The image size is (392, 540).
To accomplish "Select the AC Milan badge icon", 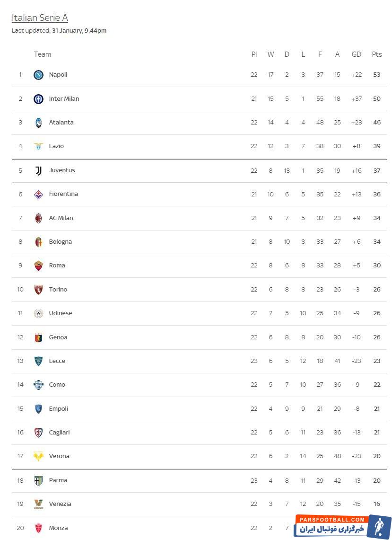I will click(x=38, y=218).
